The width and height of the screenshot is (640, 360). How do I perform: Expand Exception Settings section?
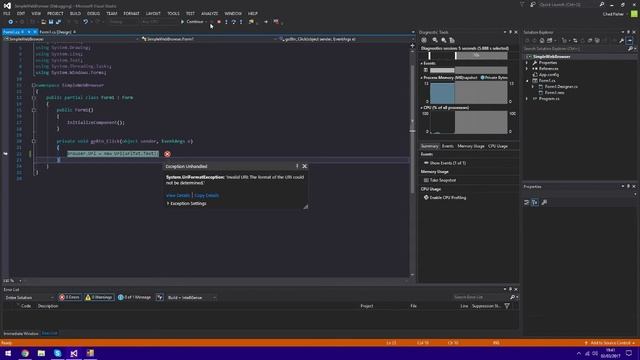187,203
